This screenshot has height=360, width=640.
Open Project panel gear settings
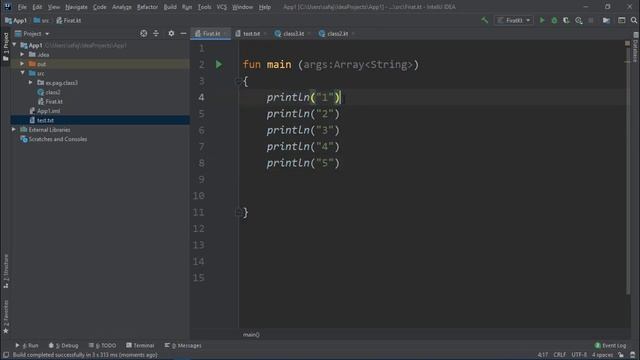pyautogui.click(x=171, y=33)
